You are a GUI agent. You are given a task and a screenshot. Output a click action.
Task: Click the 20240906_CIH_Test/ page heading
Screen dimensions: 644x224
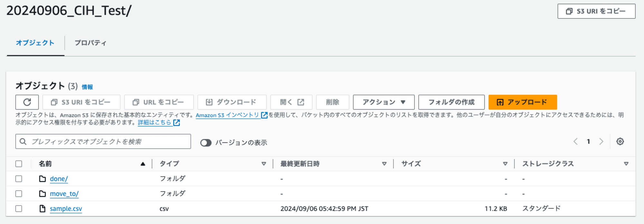coord(69,11)
